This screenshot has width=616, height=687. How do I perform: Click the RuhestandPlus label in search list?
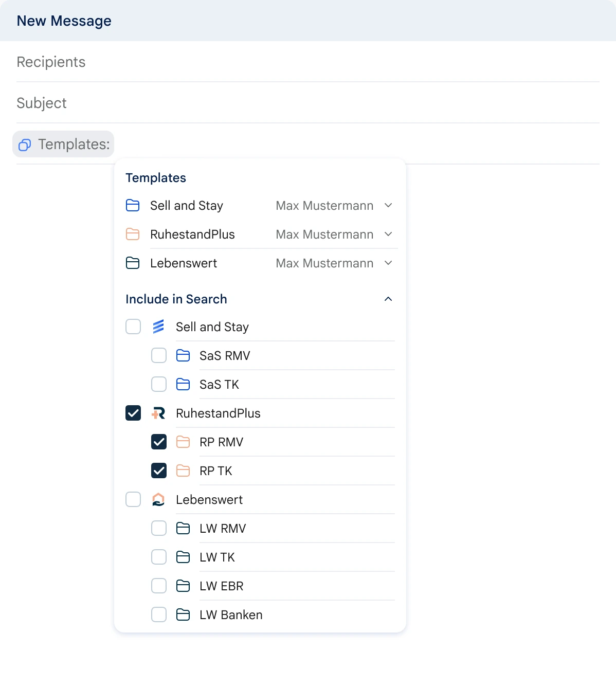click(x=218, y=413)
